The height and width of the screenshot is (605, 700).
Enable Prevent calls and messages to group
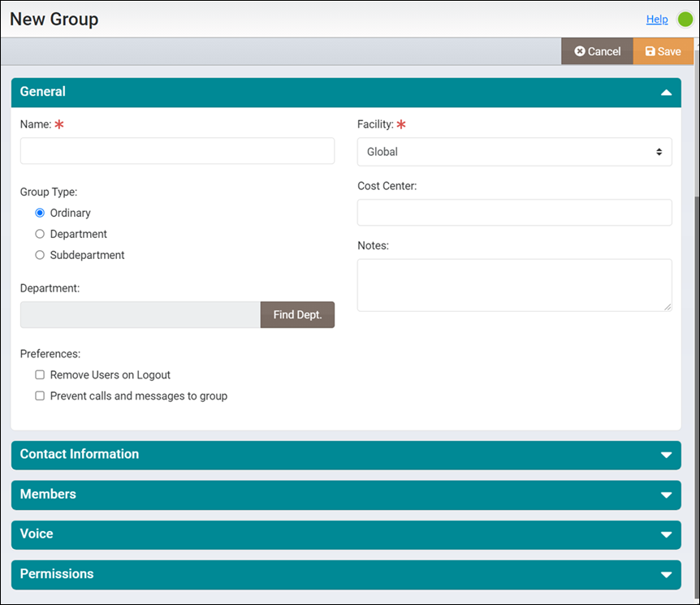click(40, 395)
